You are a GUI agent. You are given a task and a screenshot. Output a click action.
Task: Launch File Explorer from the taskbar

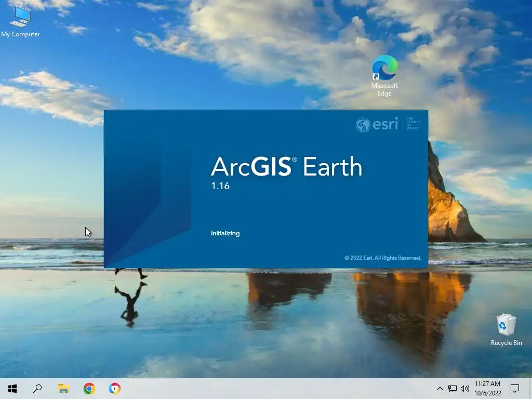tap(63, 389)
